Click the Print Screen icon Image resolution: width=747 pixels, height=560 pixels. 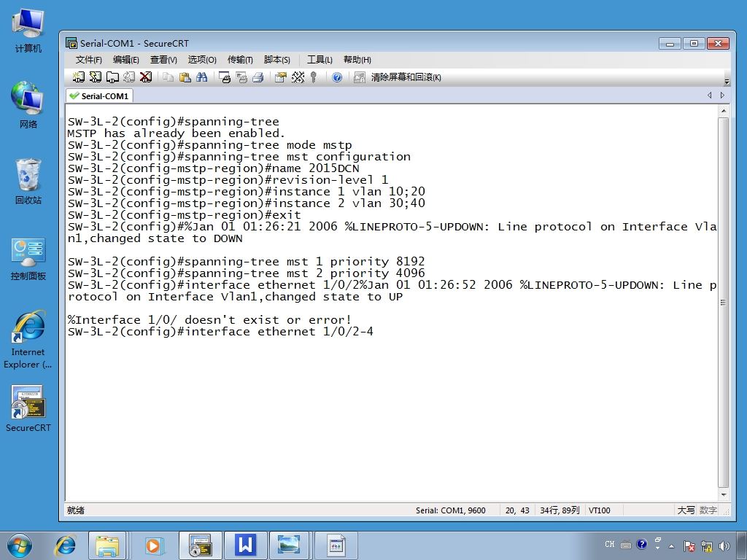pos(225,77)
